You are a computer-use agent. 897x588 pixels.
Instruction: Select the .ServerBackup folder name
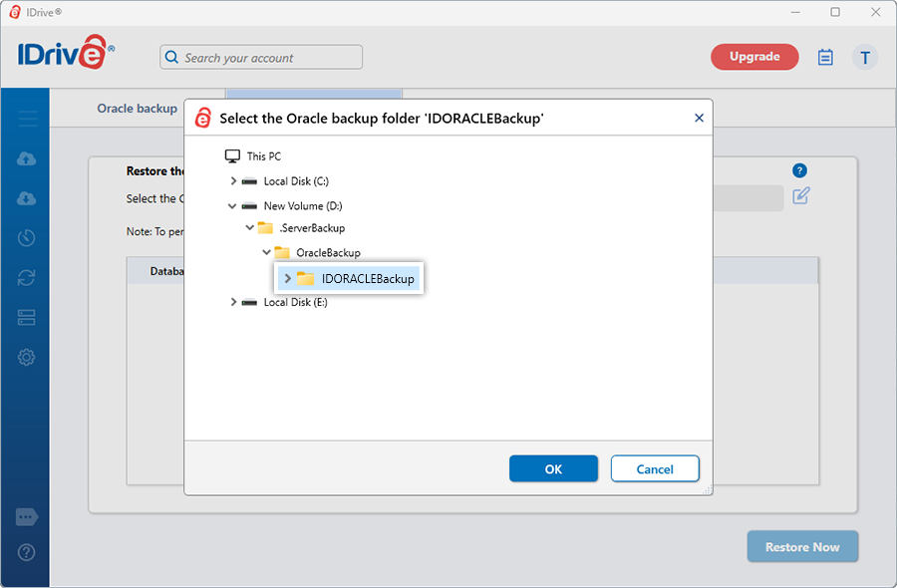pyautogui.click(x=312, y=227)
